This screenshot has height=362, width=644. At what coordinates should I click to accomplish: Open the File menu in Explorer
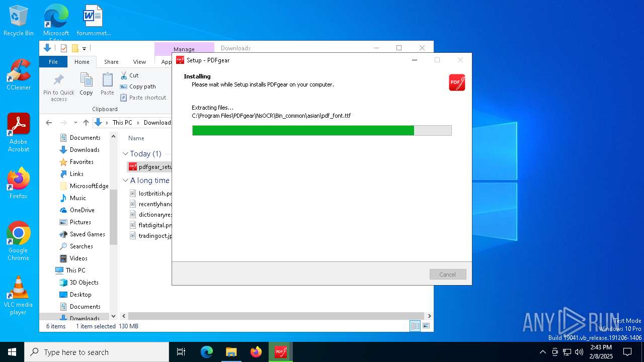coord(53,62)
